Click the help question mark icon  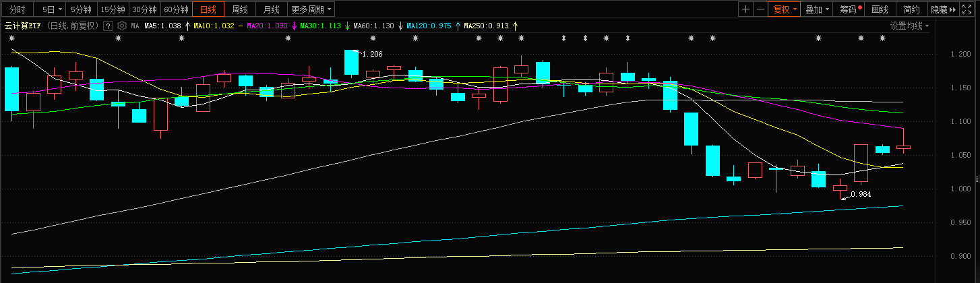click(x=107, y=26)
